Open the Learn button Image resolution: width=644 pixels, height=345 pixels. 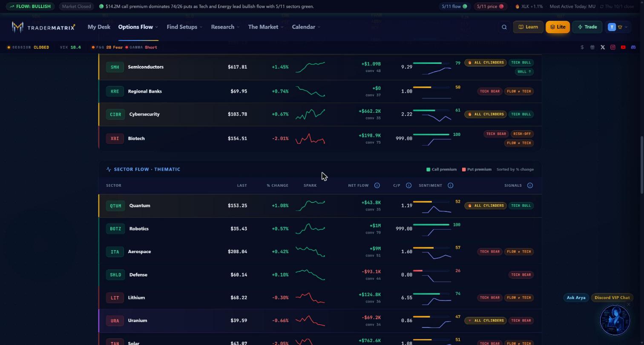point(528,27)
